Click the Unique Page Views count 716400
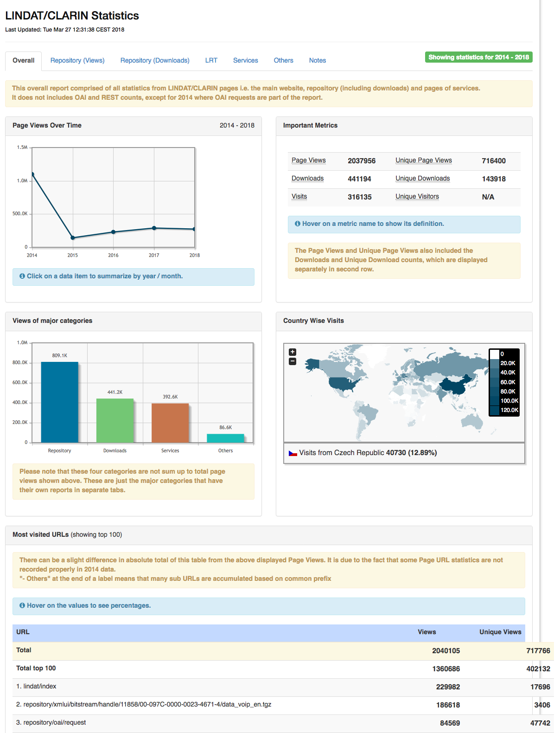This screenshot has height=733, width=560. click(x=494, y=161)
